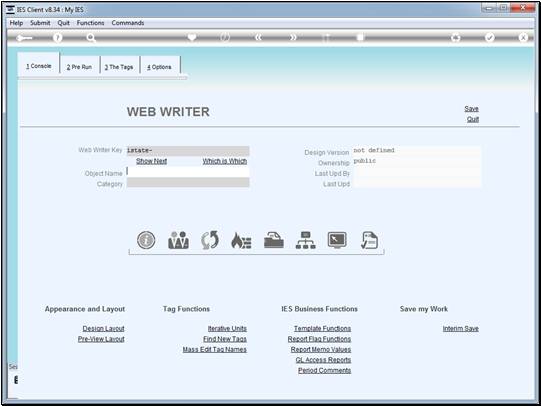
Task: Click the question mark help toolbar icon
Action: [58, 37]
